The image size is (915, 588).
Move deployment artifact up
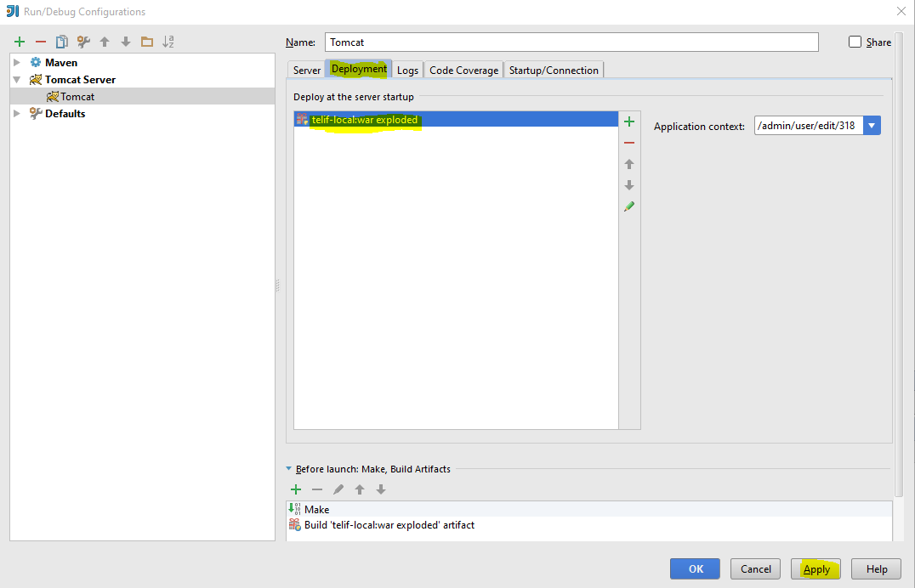[629, 164]
